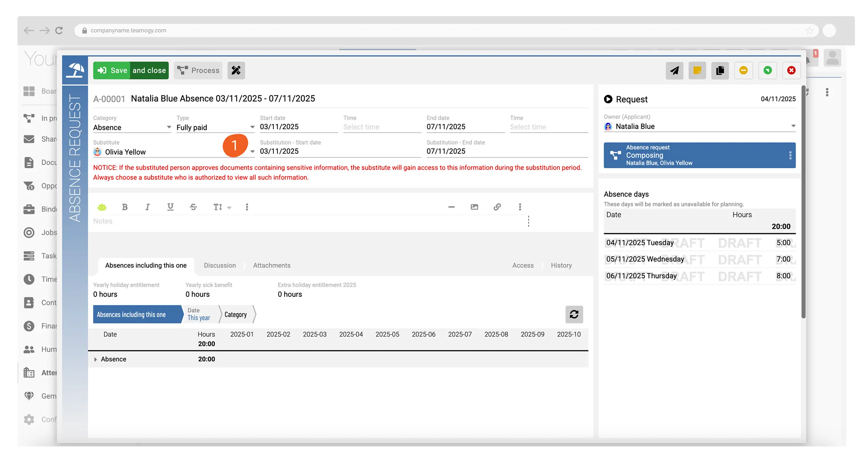Refresh the absences table
868x457 pixels.
pos(574,315)
